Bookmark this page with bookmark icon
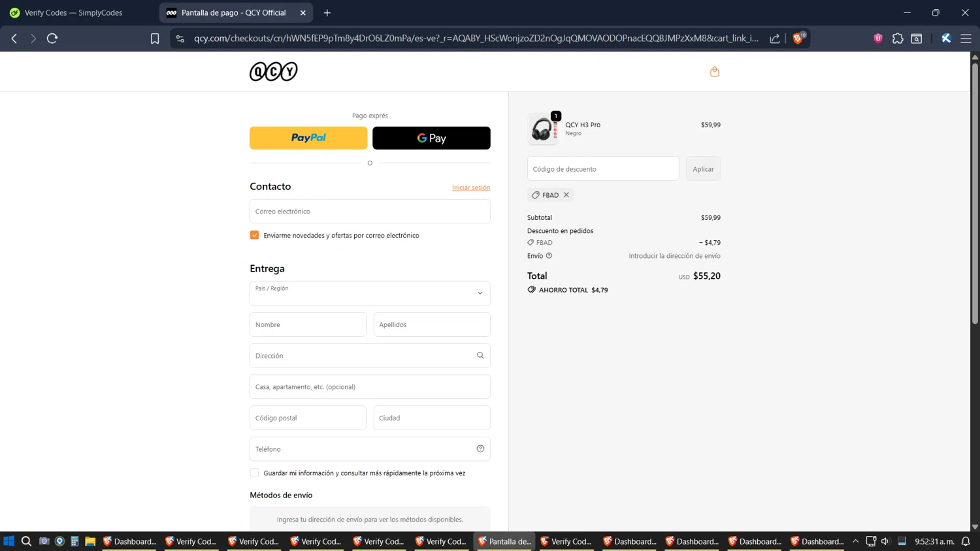Image resolution: width=980 pixels, height=551 pixels. click(155, 39)
